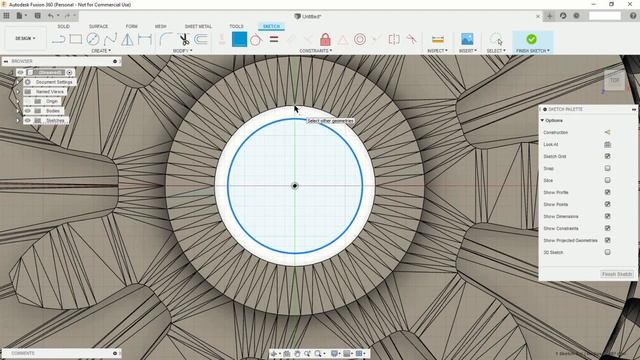Enable the Slice checkbox

(607, 180)
